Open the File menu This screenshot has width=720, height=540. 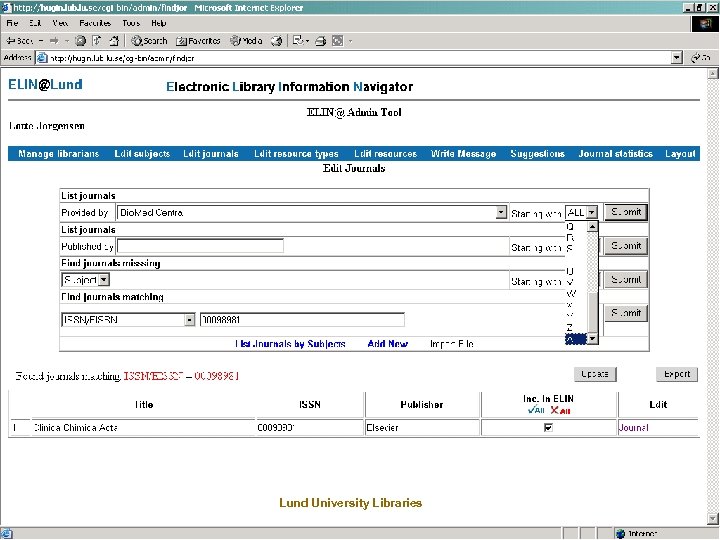(x=12, y=23)
